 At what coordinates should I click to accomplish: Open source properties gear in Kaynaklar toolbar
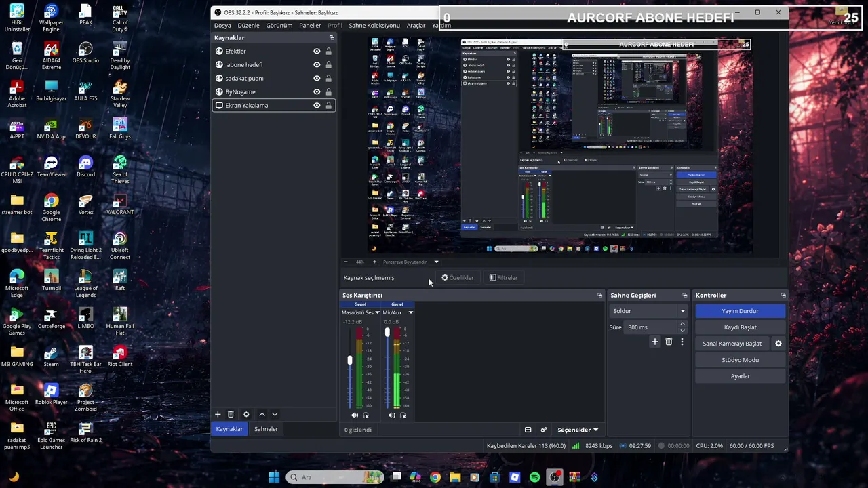(x=246, y=414)
